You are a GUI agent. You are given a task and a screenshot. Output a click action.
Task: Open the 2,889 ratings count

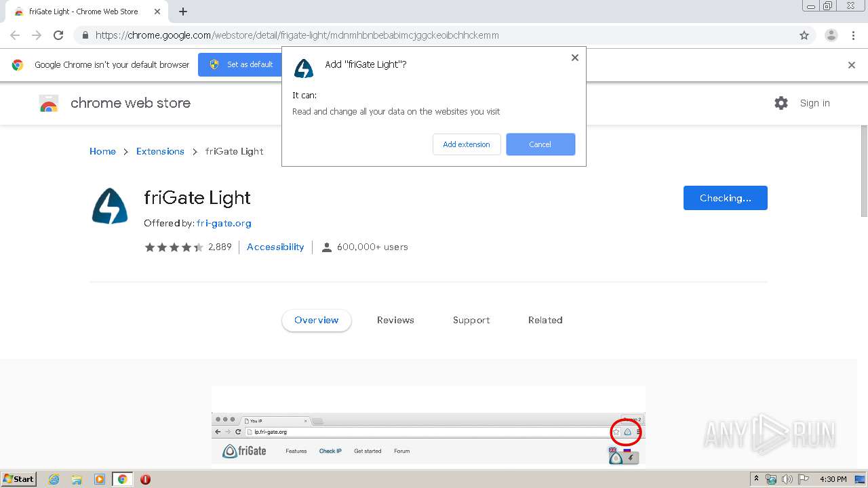[220, 247]
